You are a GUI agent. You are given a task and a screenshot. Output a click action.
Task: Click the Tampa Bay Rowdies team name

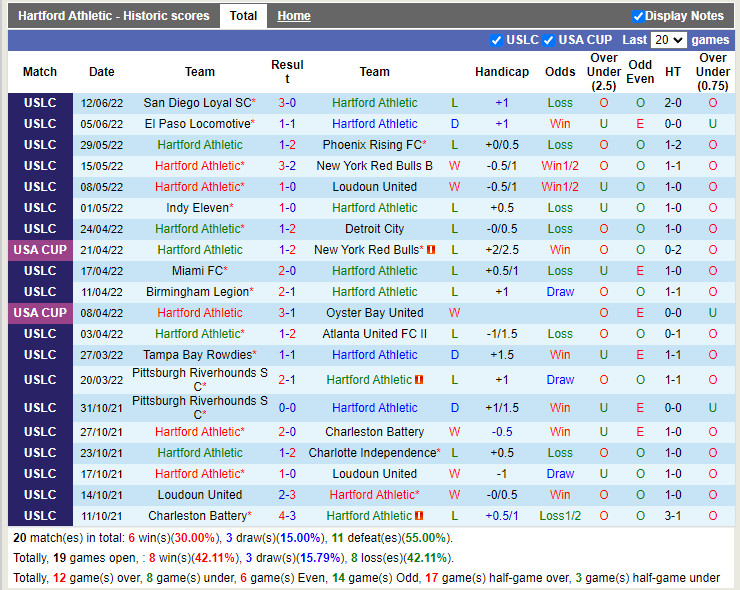197,355
